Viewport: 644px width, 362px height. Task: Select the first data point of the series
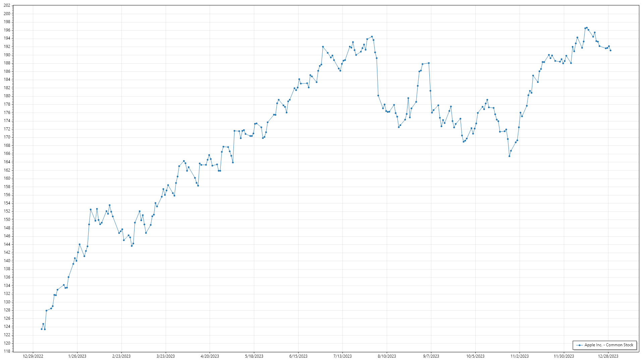pyautogui.click(x=42, y=329)
